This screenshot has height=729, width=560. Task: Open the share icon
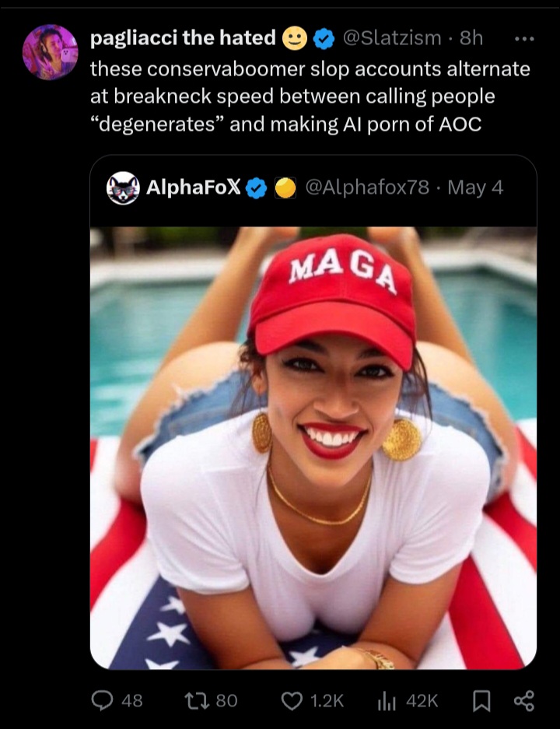coord(524,701)
